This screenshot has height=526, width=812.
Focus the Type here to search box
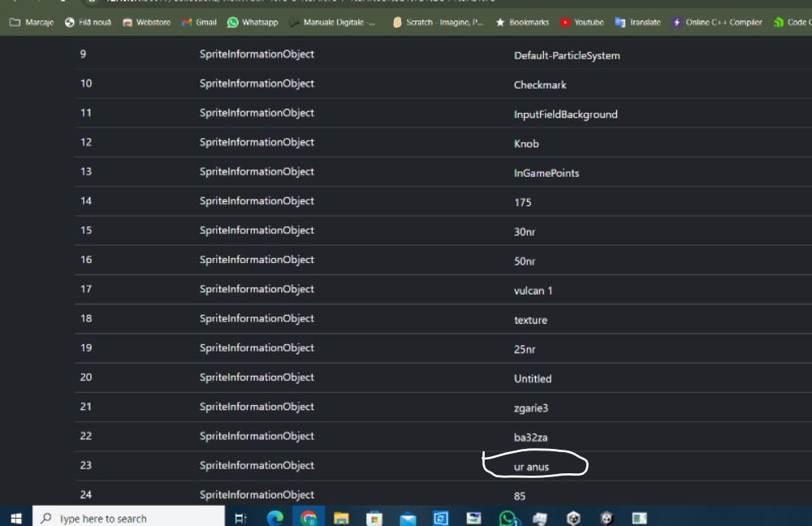point(128,518)
